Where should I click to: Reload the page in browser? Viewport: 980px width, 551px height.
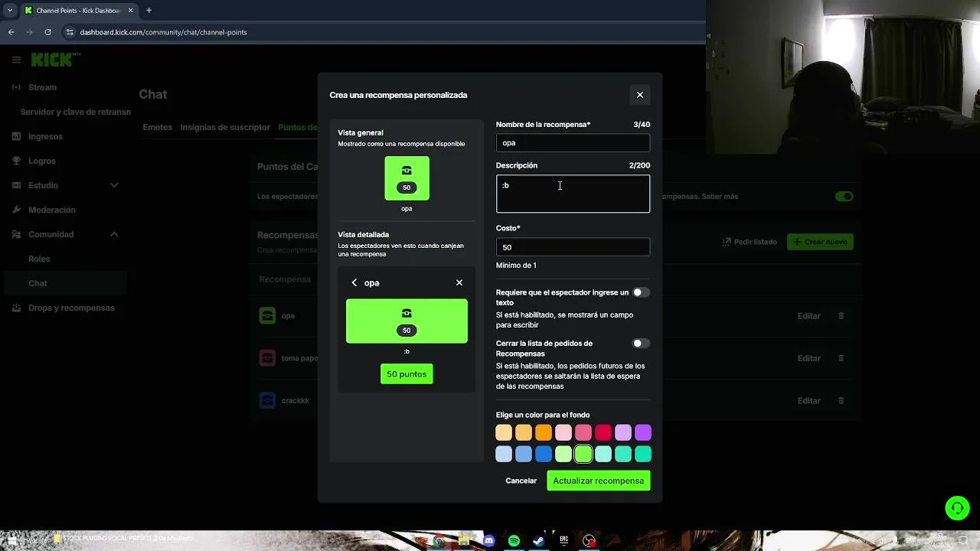click(x=47, y=32)
